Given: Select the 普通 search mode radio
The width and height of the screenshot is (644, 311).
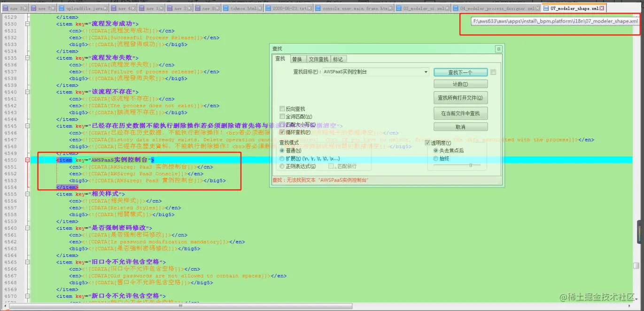Looking at the screenshot, I should [282, 151].
